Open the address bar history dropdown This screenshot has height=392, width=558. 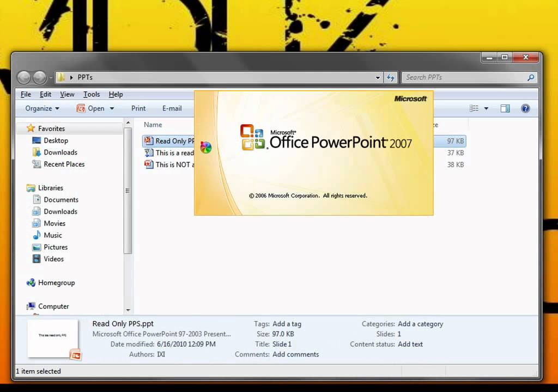pyautogui.click(x=378, y=77)
